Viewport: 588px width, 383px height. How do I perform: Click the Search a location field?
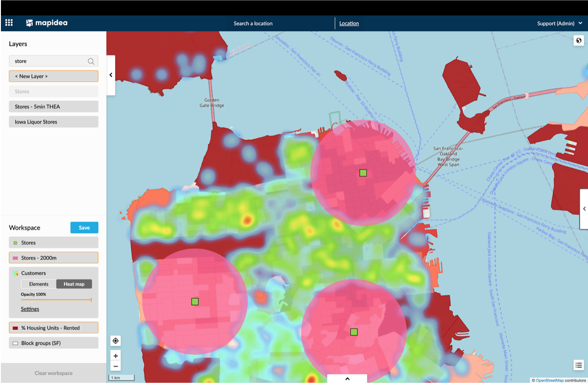[253, 23]
